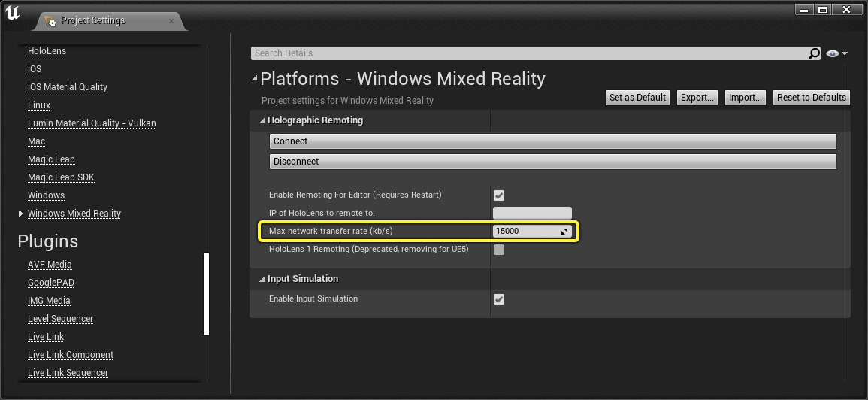Click Reset to Defaults button
This screenshot has width=868, height=400.
[x=812, y=98]
